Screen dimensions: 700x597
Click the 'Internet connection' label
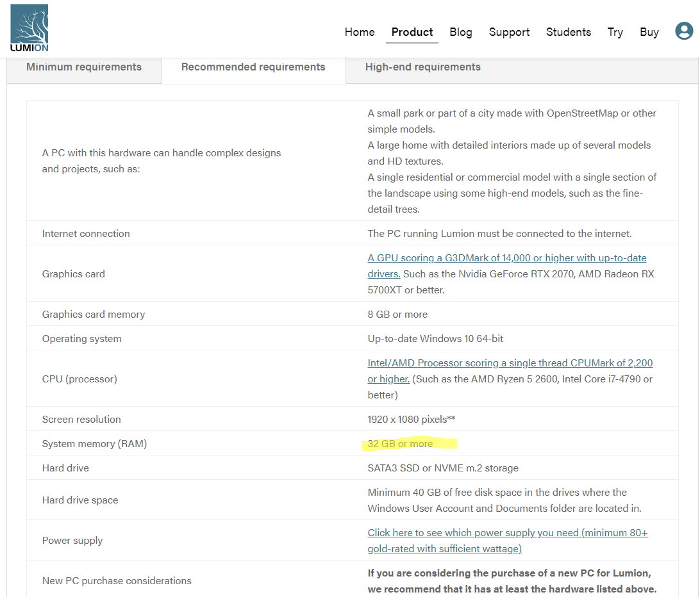click(86, 233)
